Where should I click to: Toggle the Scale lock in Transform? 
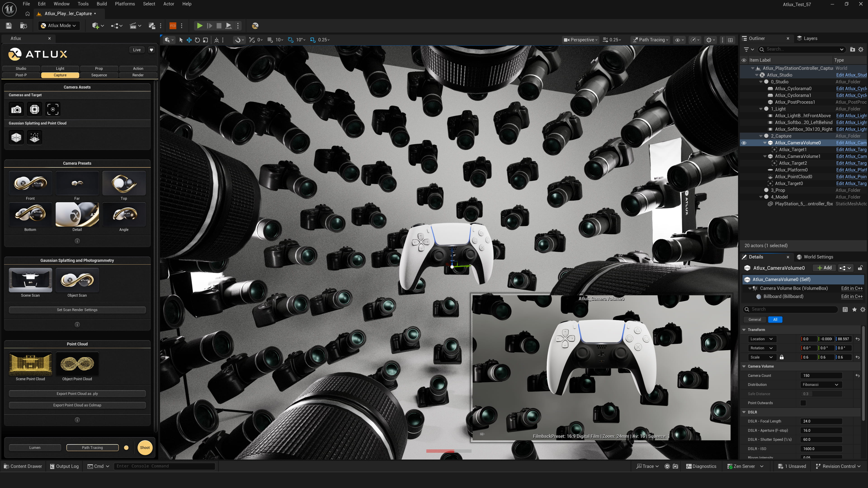[x=782, y=357]
